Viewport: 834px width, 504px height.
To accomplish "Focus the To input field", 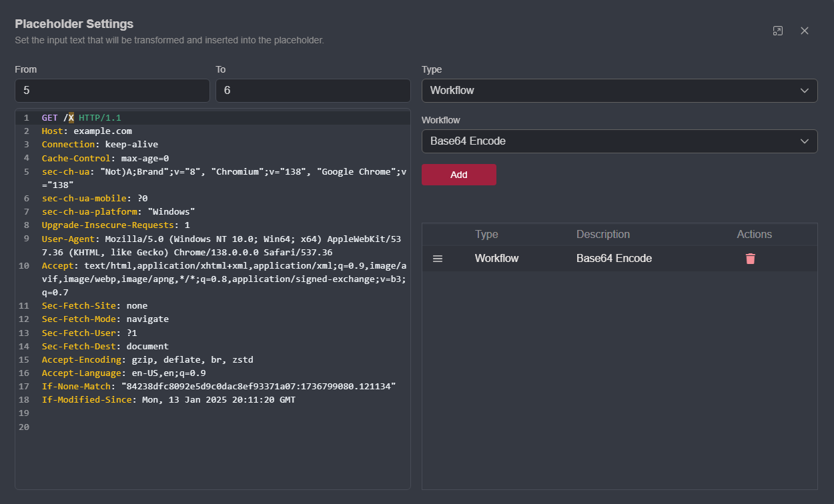I will [x=313, y=91].
